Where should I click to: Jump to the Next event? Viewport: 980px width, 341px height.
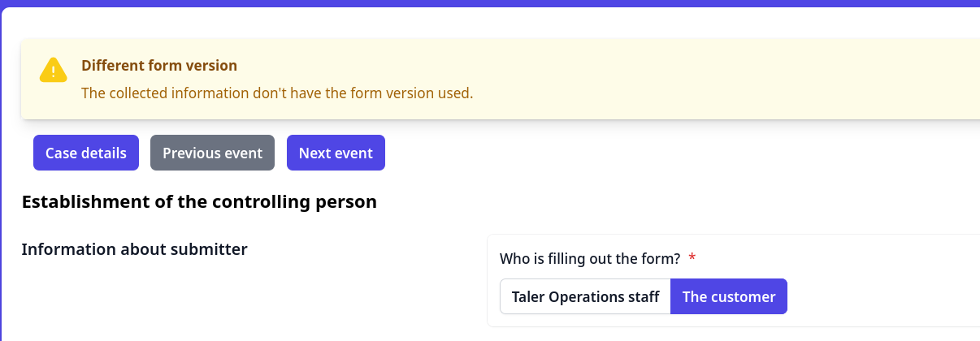(x=336, y=153)
